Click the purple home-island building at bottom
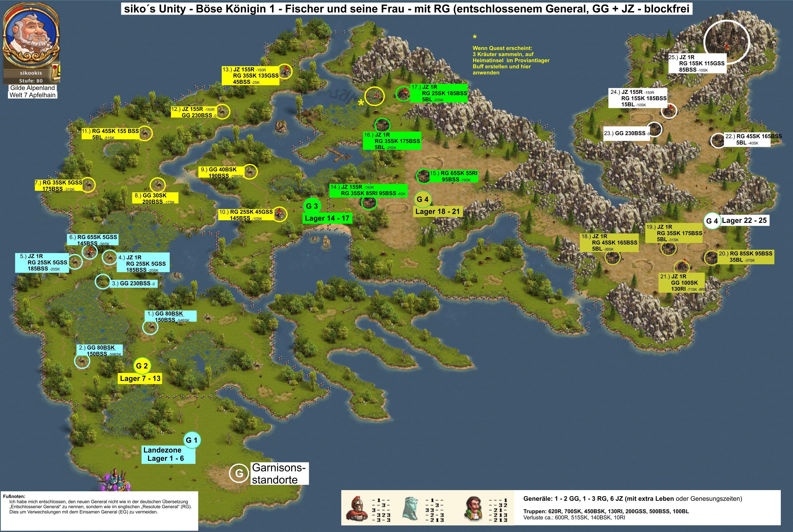Viewport: 793px width, 532px height. pos(116,481)
